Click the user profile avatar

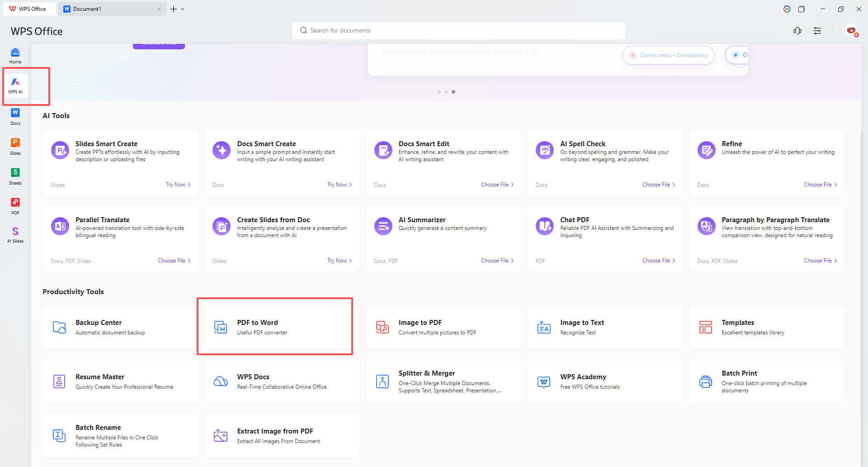coord(851,31)
